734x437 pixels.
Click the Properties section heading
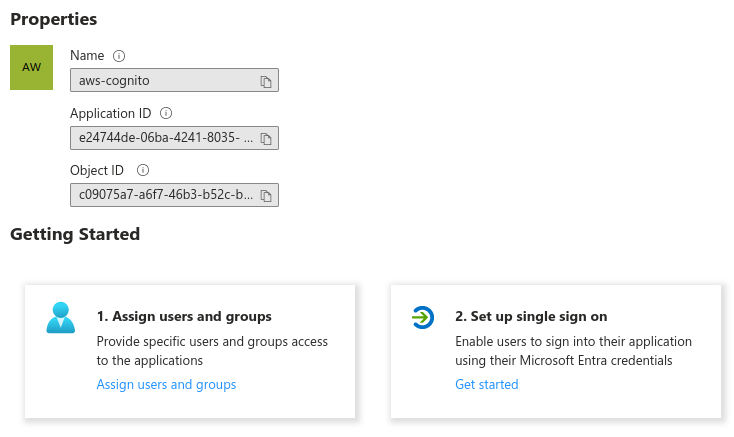[x=54, y=19]
